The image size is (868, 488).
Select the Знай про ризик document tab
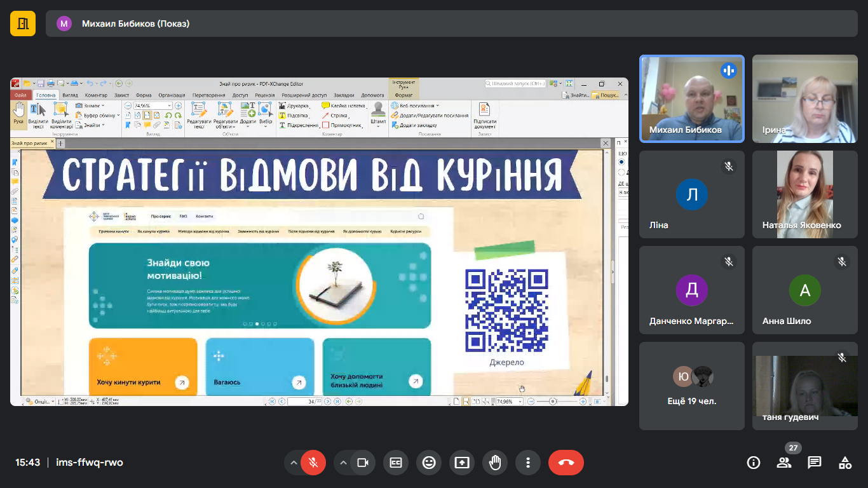click(x=32, y=144)
